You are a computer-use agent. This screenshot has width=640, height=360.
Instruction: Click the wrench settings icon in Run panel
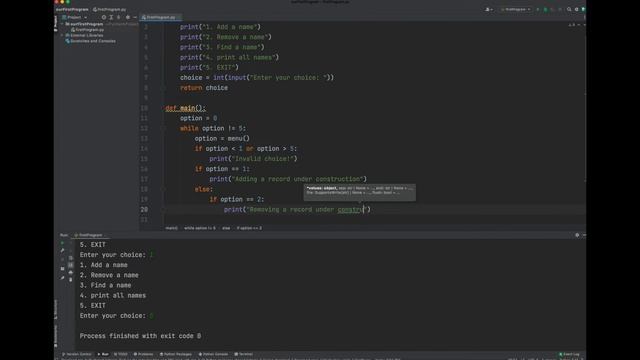pos(62,251)
